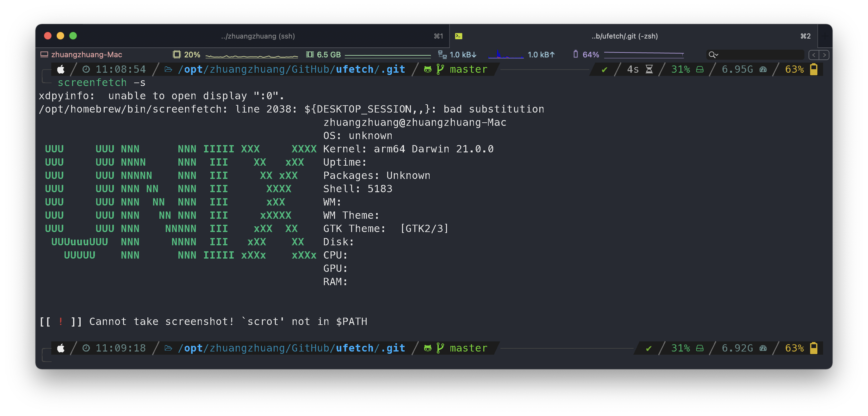The image size is (868, 416).
Task: Click the 11:08:54 timestamp
Action: tap(121, 70)
